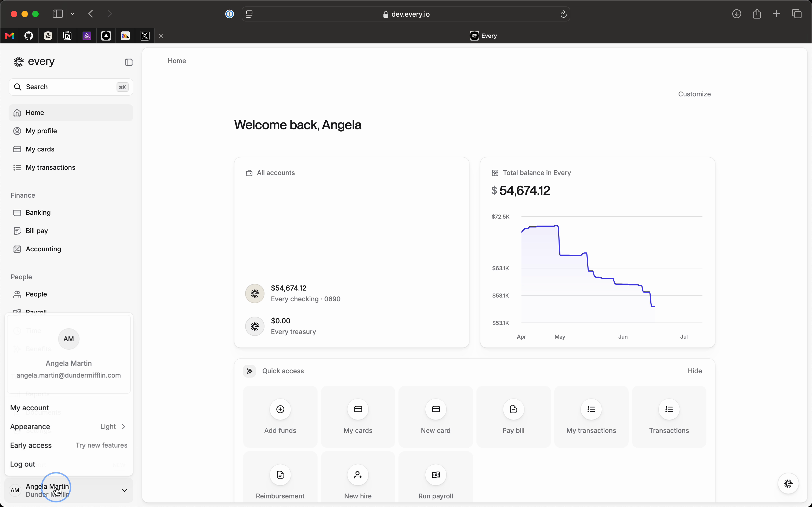Screen dimensions: 812x507
Task: Click the $54,674.12 total balance value
Action: click(x=521, y=191)
